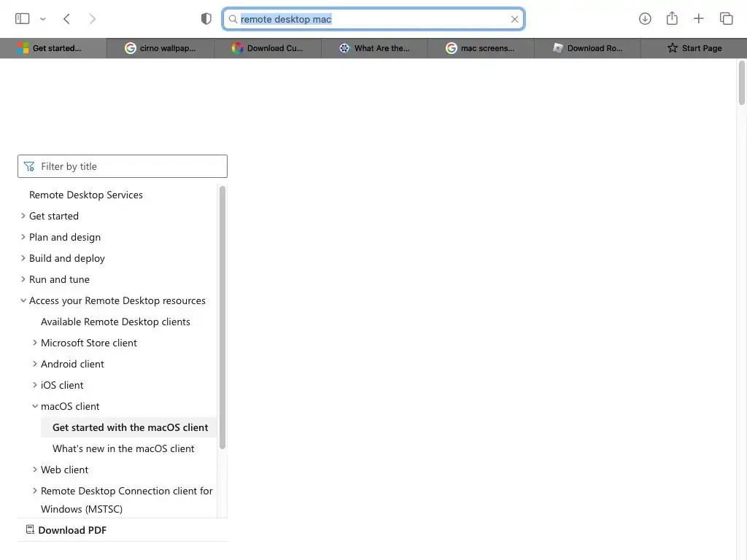The height and width of the screenshot is (560, 747).
Task: Click the main page vertical scrollbar
Action: click(742, 82)
